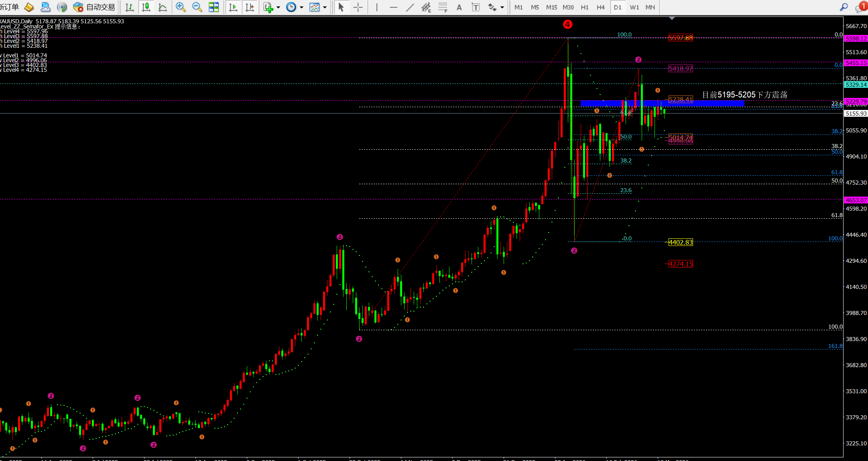The image size is (868, 461).
Task: Click the Zoom Out magnifier icon
Action: point(197,7)
